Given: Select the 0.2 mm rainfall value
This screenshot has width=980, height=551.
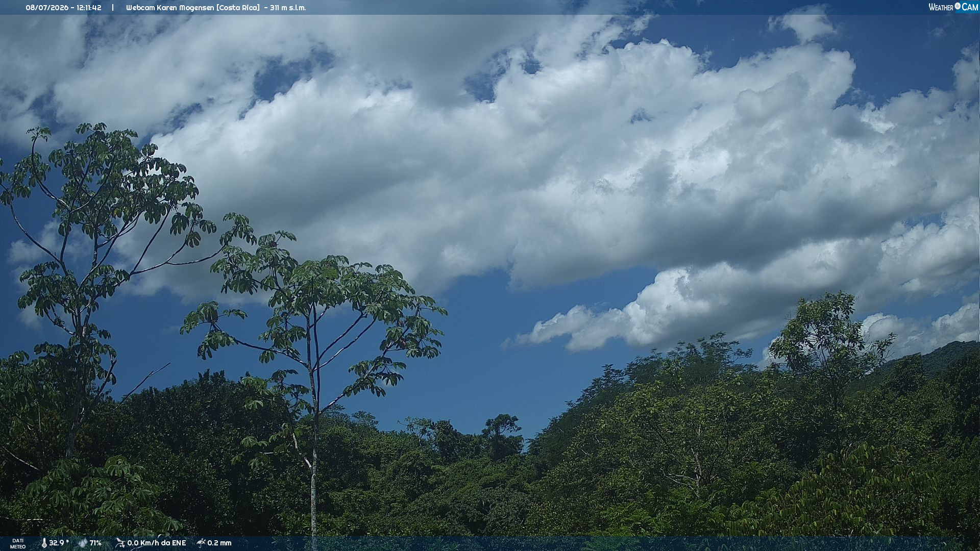Looking at the screenshot, I should coord(219,543).
